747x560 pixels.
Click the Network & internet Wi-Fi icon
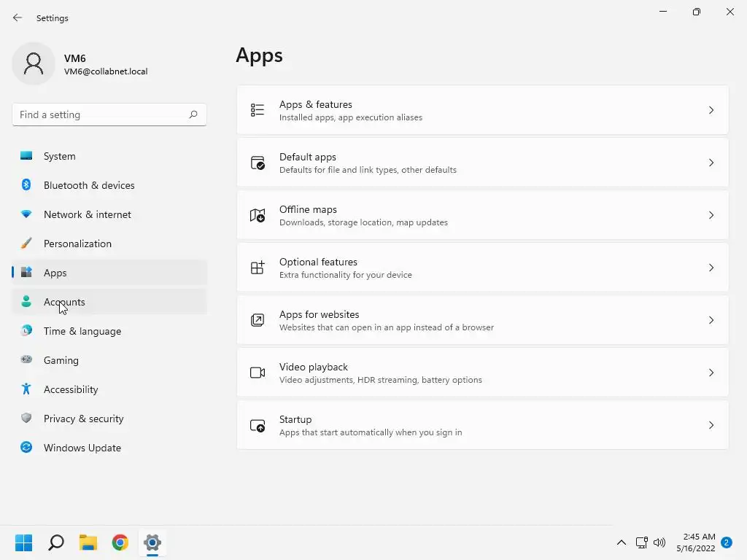26,214
